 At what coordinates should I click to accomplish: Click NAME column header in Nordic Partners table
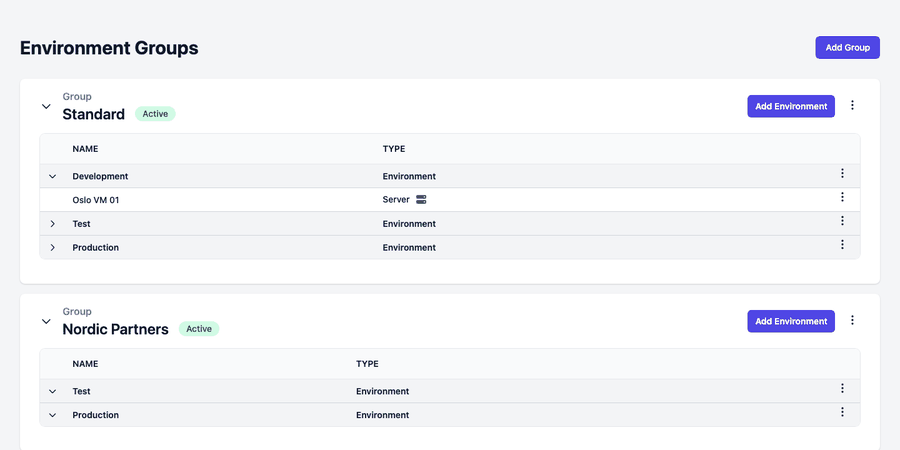(85, 364)
